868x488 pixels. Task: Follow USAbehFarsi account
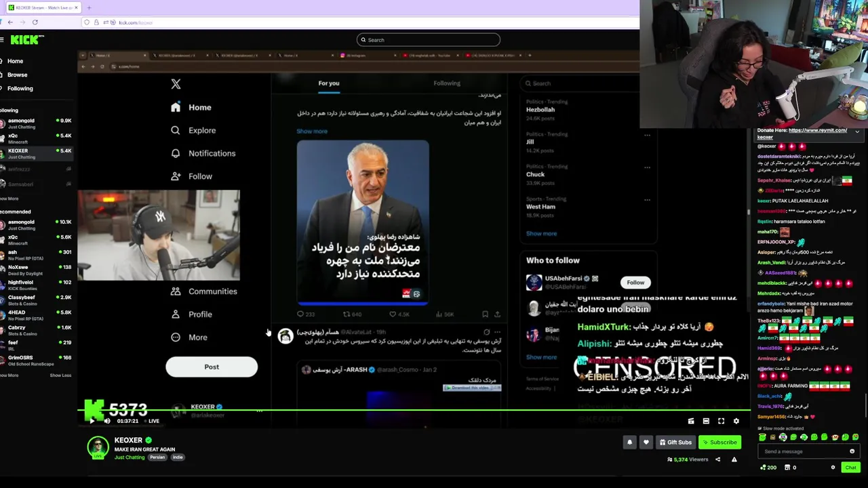click(x=635, y=283)
